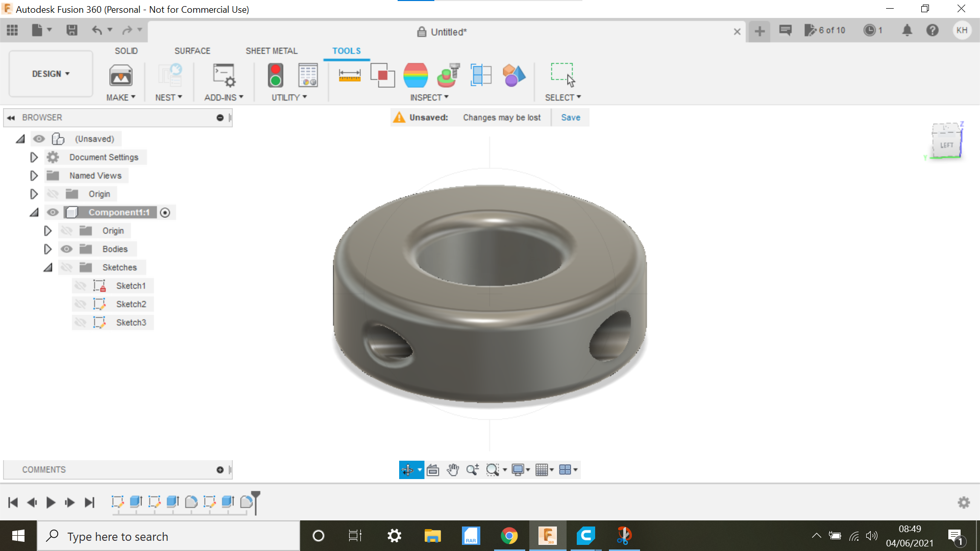Hide the Component1:1 component
The height and width of the screenshot is (551, 980).
point(53,212)
